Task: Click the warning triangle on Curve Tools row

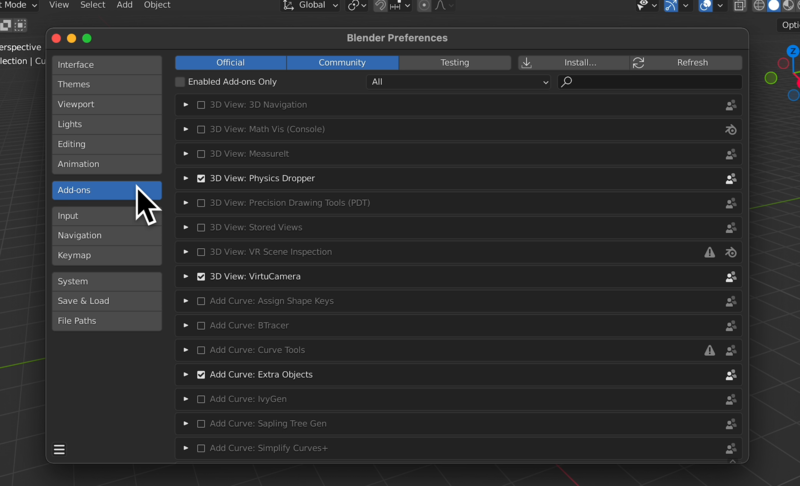Action: (710, 350)
